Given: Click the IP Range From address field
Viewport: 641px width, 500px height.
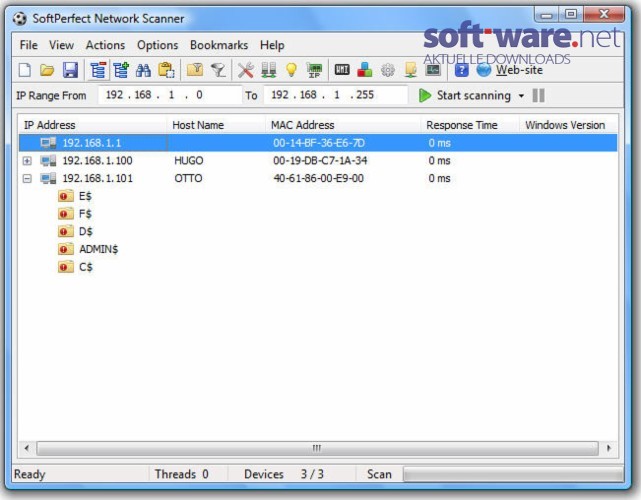Looking at the screenshot, I should pos(170,95).
